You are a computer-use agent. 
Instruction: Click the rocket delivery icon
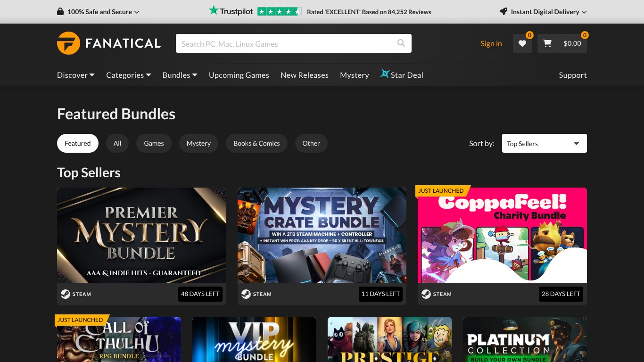pyautogui.click(x=504, y=11)
